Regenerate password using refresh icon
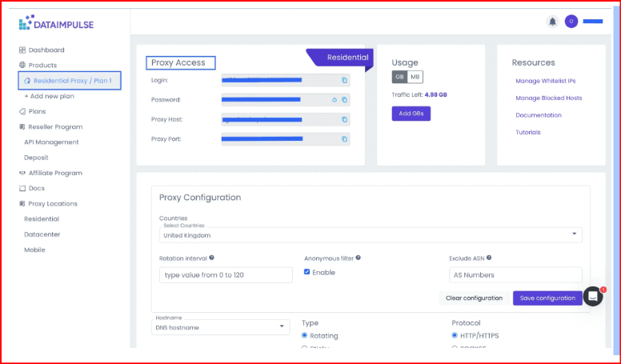The width and height of the screenshot is (621, 364). [335, 100]
